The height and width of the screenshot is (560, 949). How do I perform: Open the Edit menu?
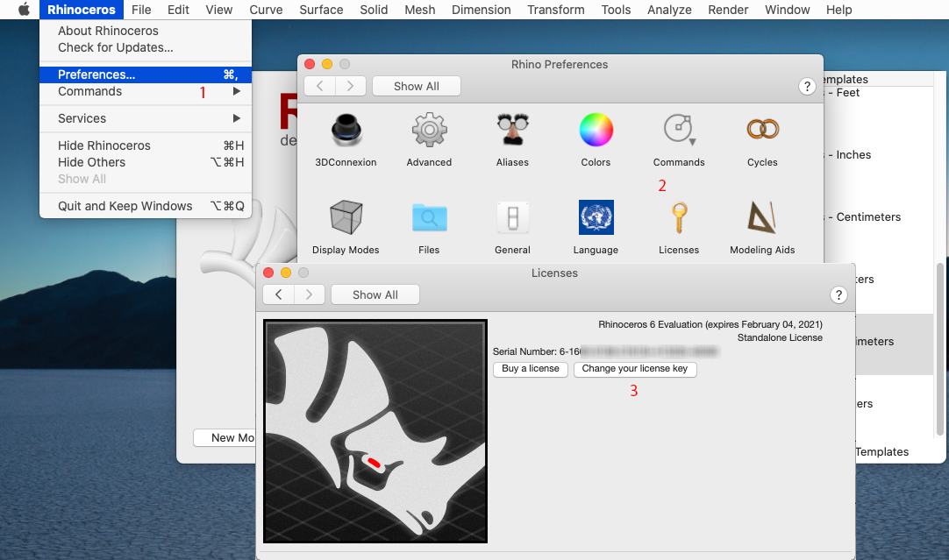(x=178, y=10)
